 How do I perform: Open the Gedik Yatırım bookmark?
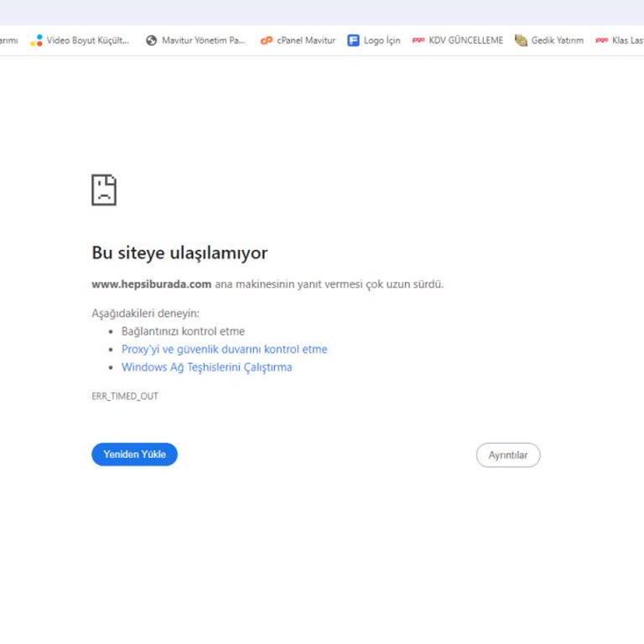point(549,40)
